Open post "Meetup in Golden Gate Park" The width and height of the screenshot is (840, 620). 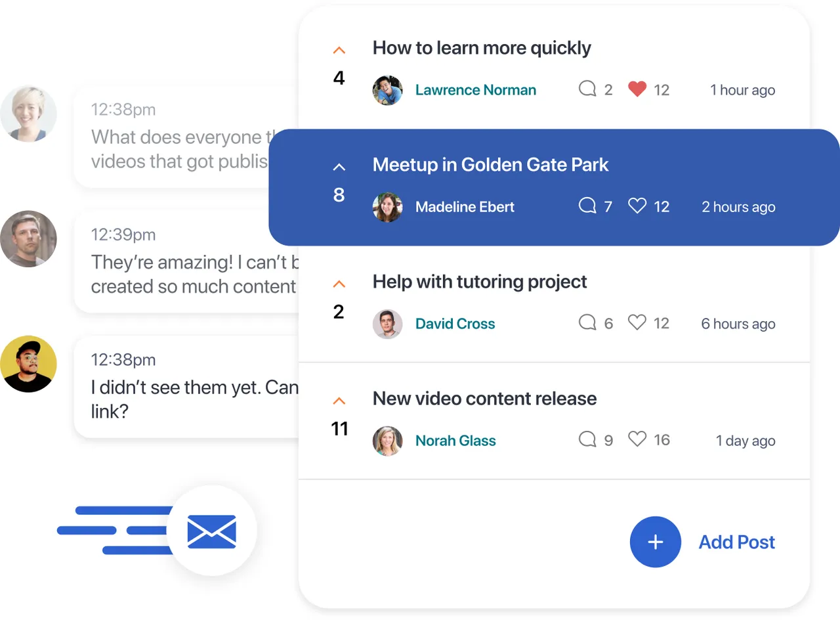(490, 165)
